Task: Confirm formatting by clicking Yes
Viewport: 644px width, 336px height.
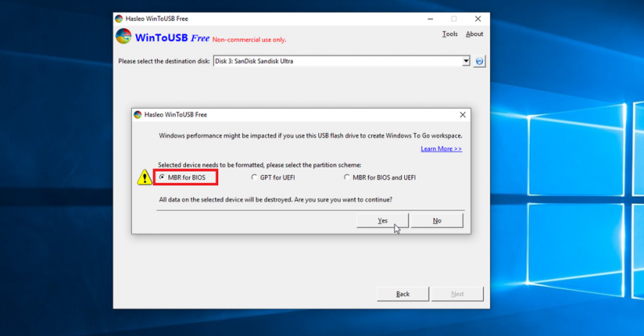Action: coord(382,221)
